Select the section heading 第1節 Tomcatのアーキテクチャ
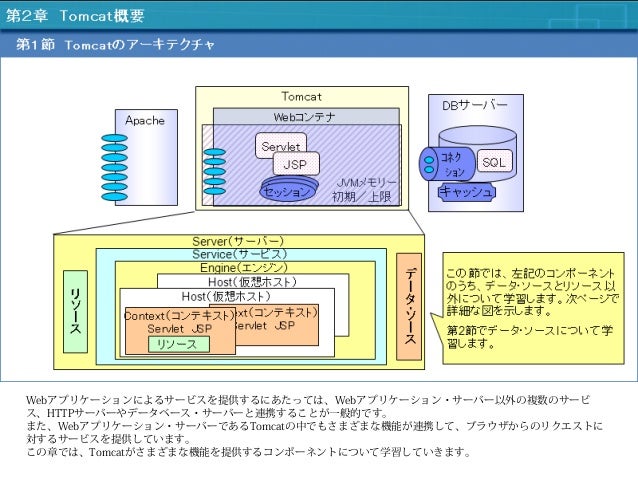The height and width of the screenshot is (479, 638). click(115, 44)
